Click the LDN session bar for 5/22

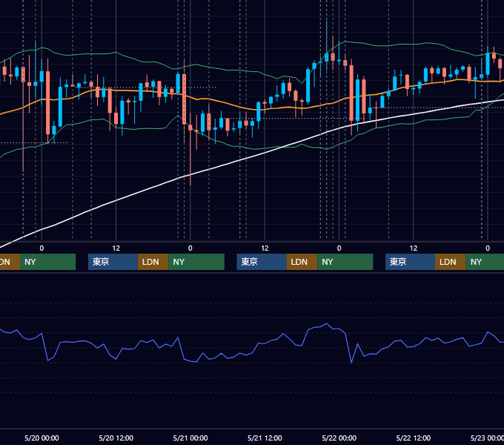(x=451, y=262)
